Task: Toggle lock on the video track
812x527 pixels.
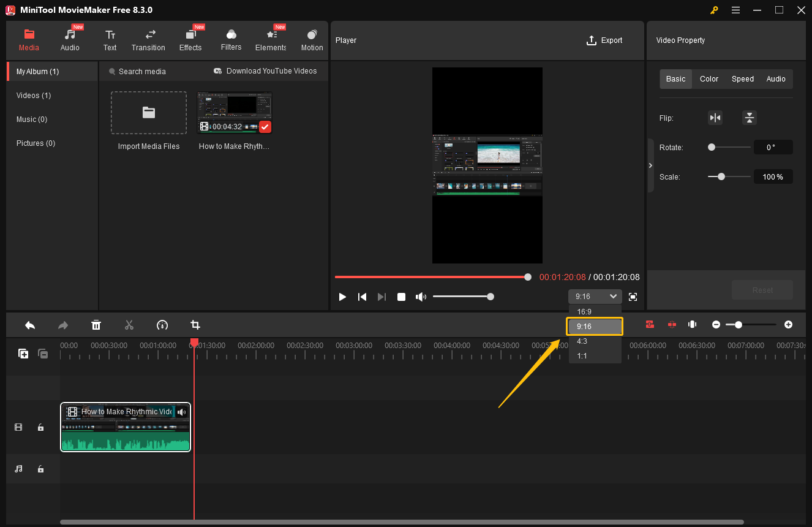Action: [x=40, y=428]
